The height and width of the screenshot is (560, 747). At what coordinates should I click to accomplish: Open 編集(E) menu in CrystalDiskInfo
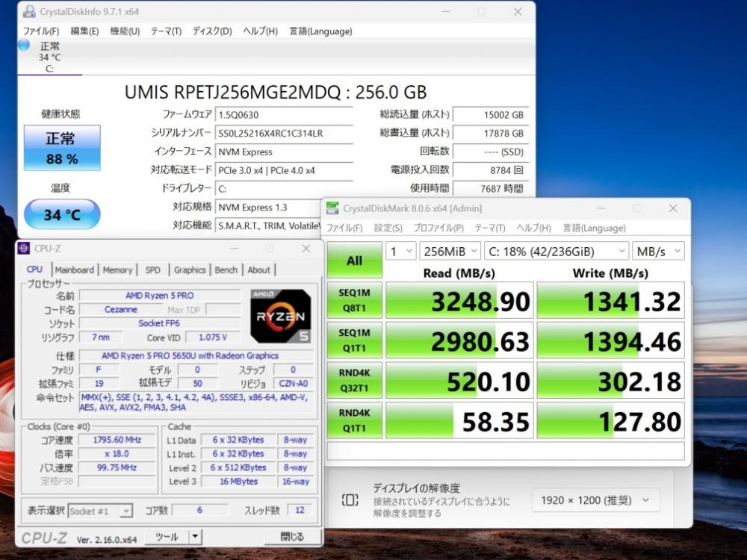tap(84, 31)
